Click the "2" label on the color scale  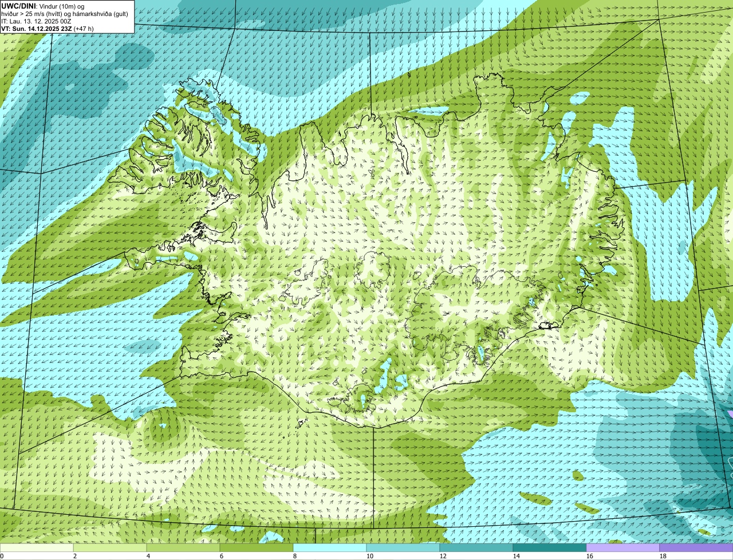coord(75,556)
